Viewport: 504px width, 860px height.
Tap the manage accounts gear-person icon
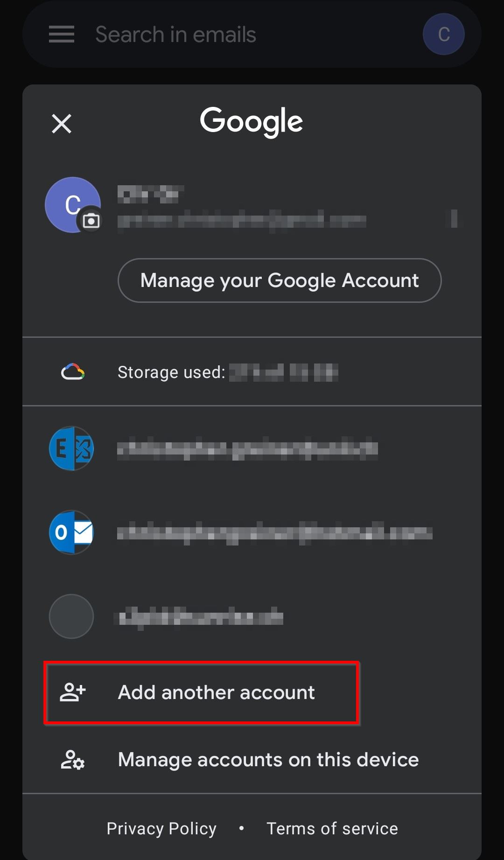(73, 760)
